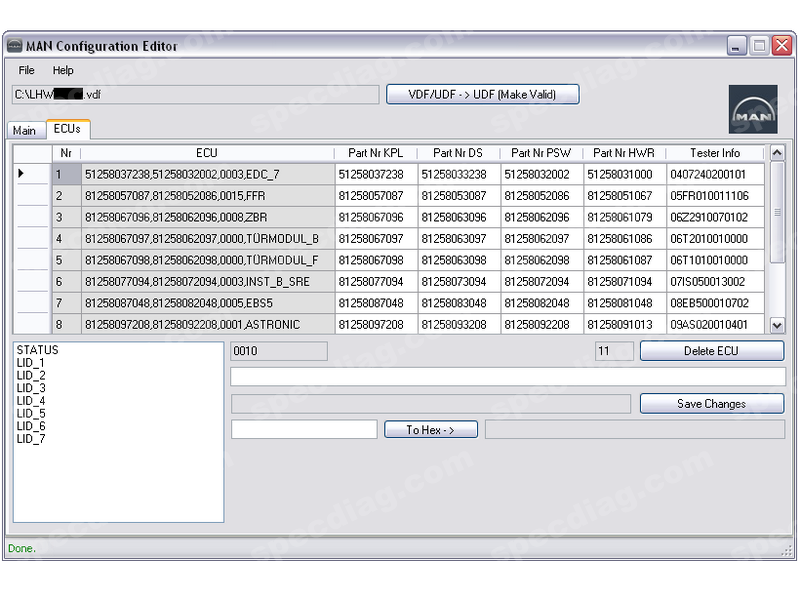Switch to the Main tab

tap(24, 130)
